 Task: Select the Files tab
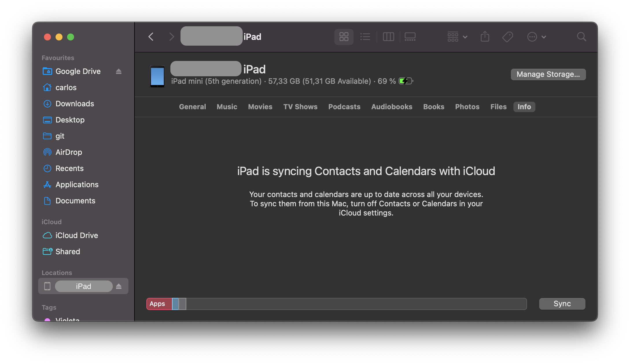(498, 107)
